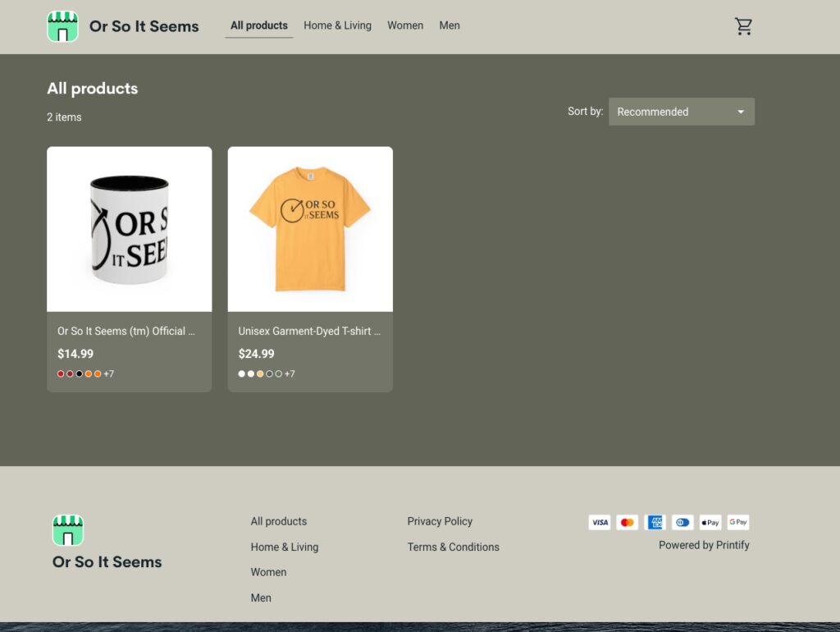
Task: Show t-shirt's +7 additional colors
Action: 289,373
